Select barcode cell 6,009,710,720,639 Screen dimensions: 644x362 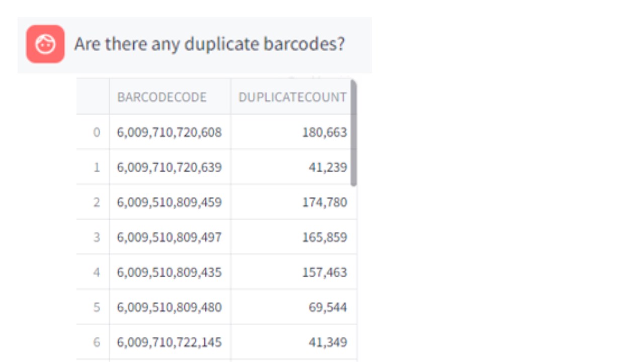point(170,167)
